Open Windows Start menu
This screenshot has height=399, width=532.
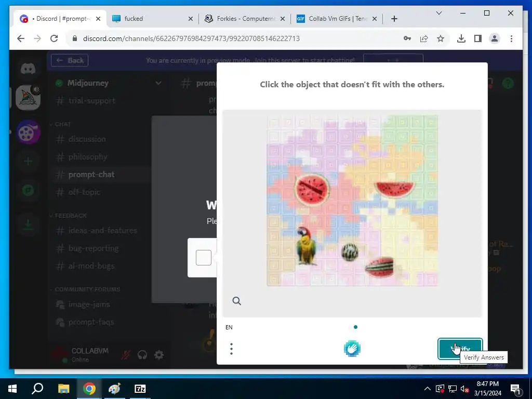pyautogui.click(x=12, y=389)
